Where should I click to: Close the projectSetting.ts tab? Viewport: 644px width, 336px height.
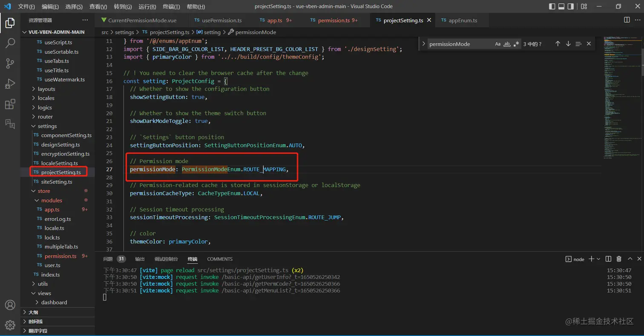click(x=429, y=20)
